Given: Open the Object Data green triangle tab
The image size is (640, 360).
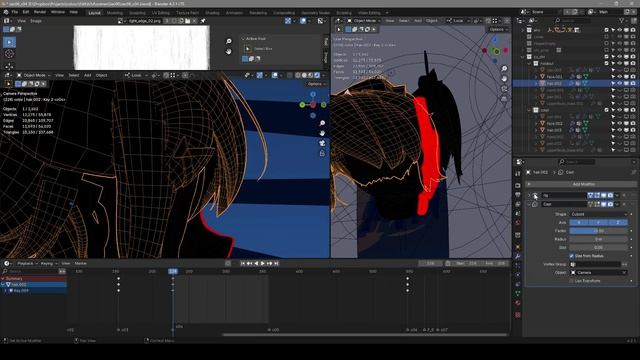Looking at the screenshot, I should [518, 293].
